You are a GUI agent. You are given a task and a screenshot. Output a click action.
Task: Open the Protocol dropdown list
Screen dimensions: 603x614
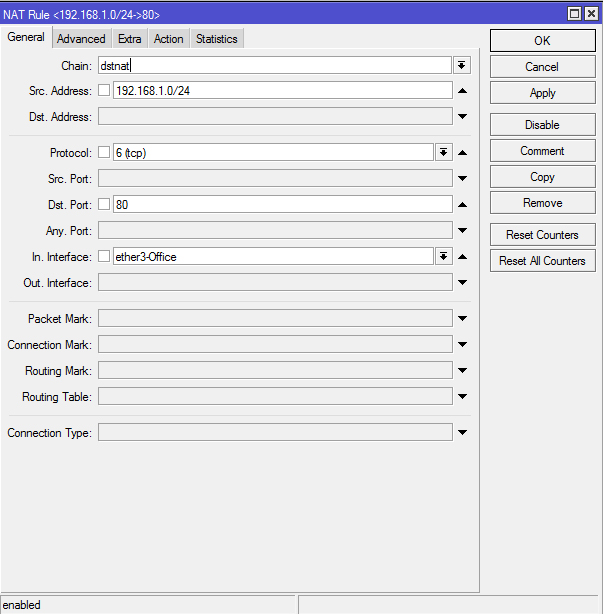click(443, 152)
